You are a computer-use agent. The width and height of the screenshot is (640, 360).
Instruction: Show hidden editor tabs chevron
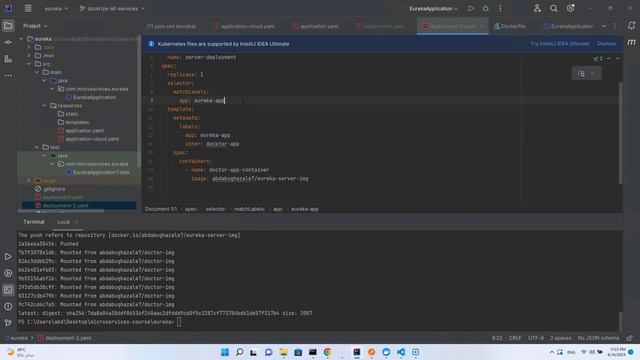pos(603,26)
